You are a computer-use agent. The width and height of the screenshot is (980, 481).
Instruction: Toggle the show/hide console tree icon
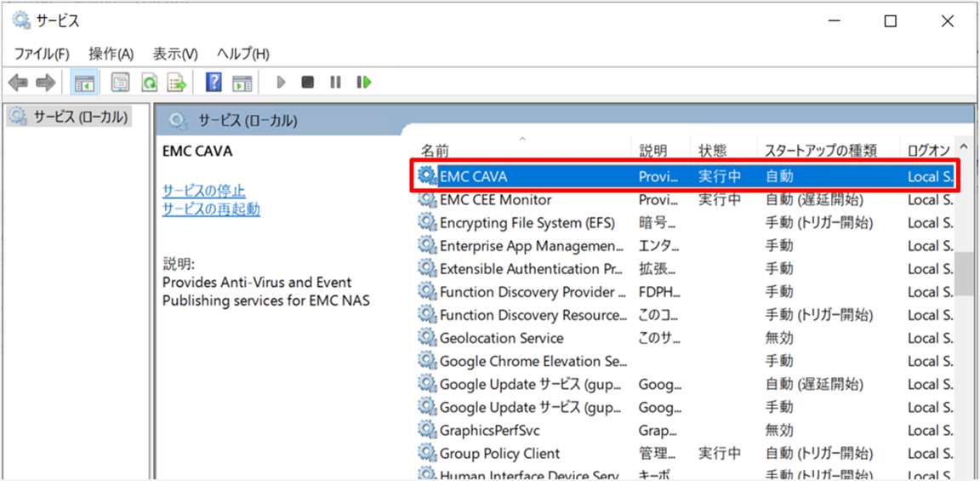coord(83,82)
